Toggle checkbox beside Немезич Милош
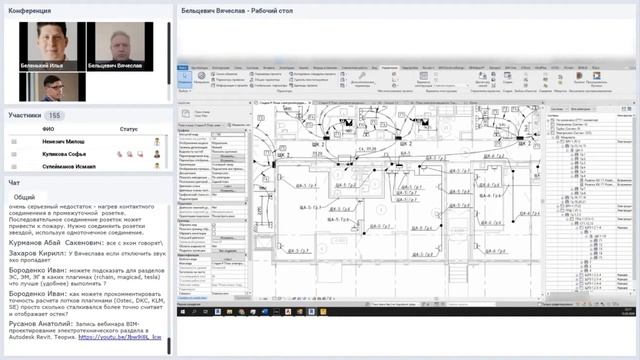 point(14,142)
